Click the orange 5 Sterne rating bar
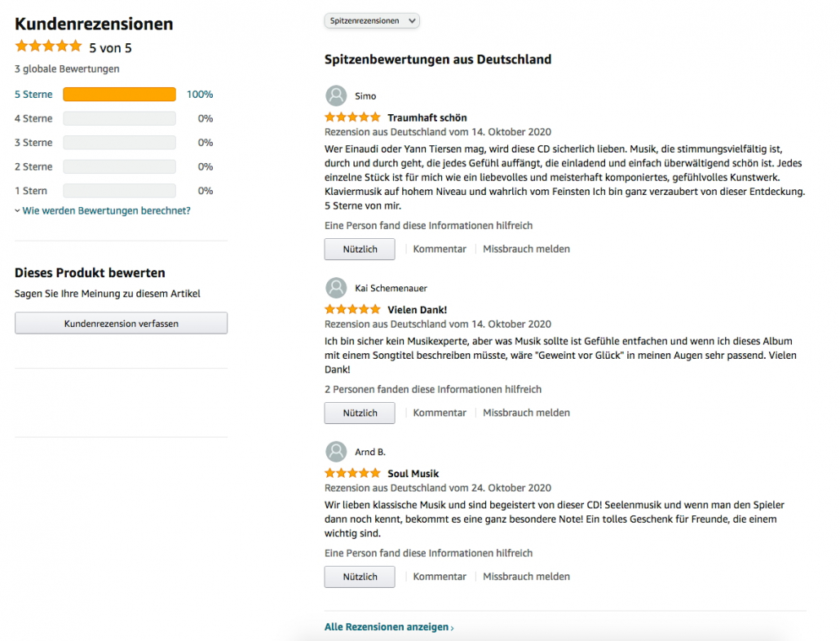Viewport: 840px width, 641px height. tap(119, 95)
